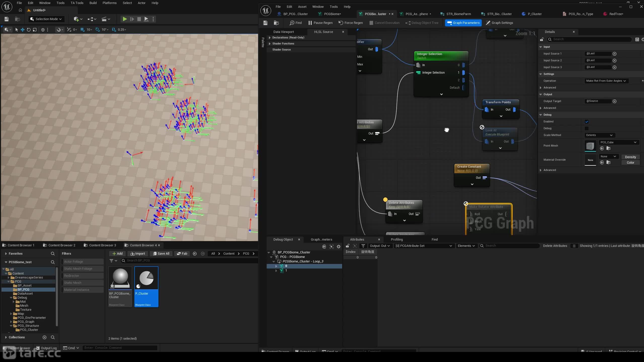Add entry beside Input Source 1

pyautogui.click(x=615, y=54)
